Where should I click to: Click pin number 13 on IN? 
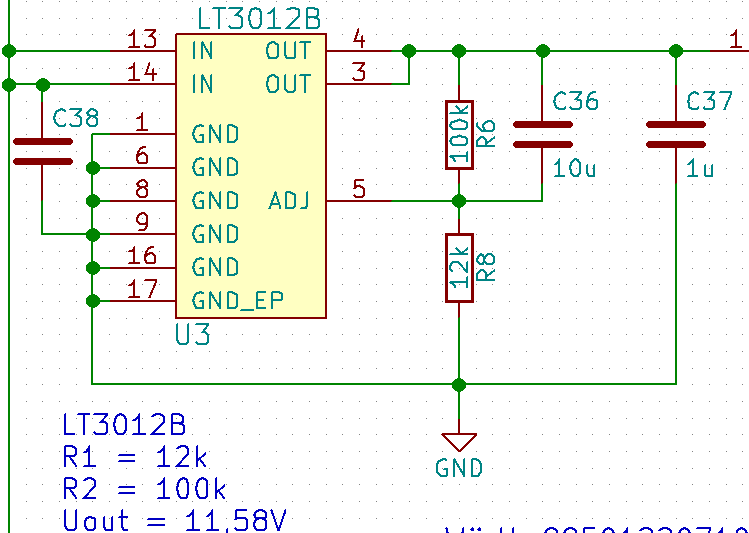coord(142,39)
